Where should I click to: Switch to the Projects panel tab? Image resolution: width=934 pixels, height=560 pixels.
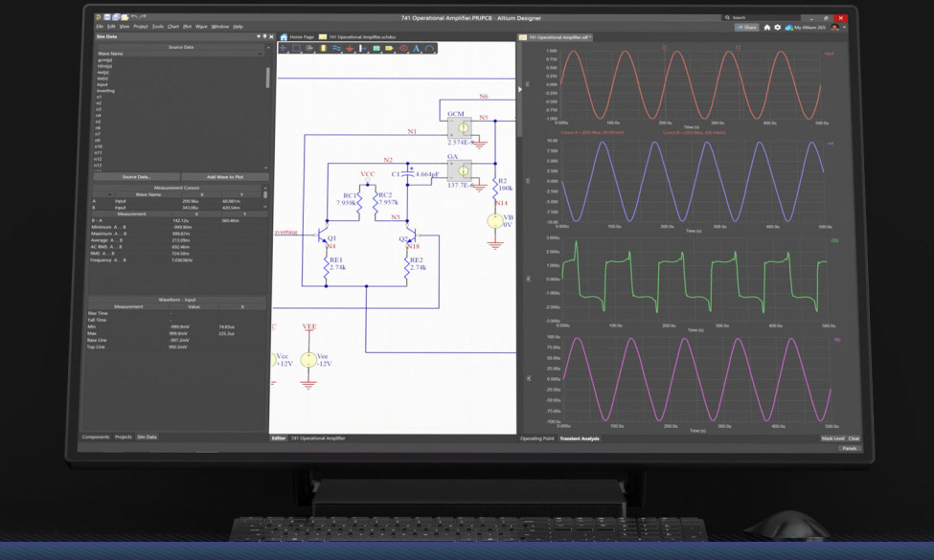click(x=124, y=437)
